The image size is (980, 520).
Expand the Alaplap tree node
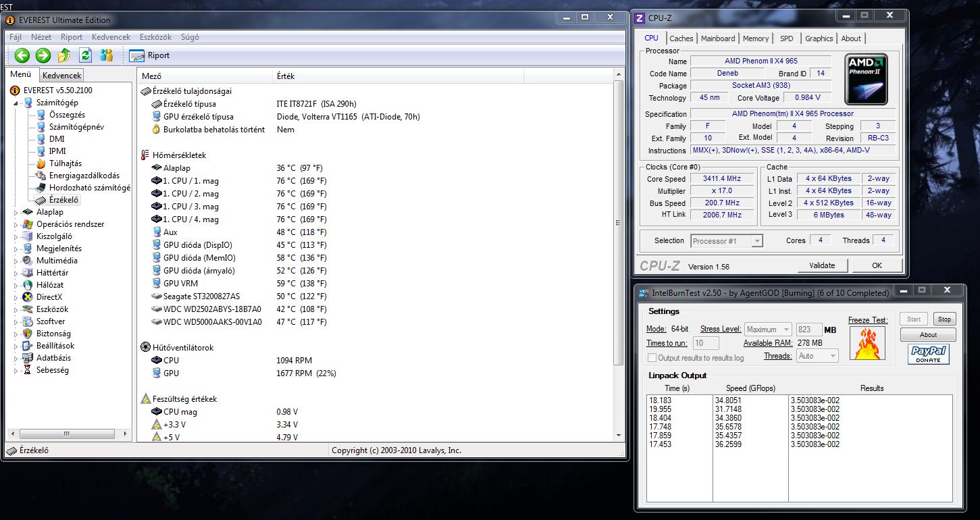17,212
